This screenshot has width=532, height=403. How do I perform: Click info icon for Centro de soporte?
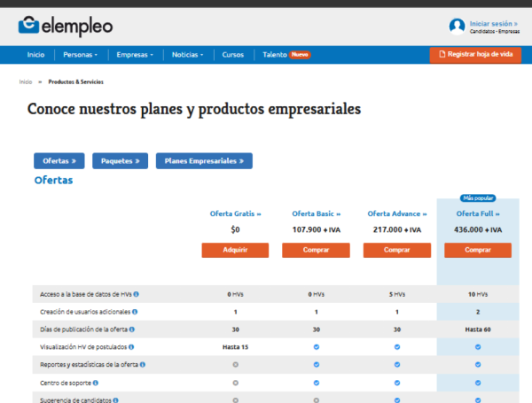click(96, 383)
